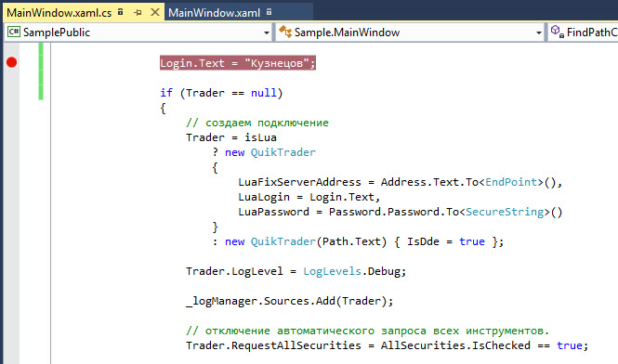
Task: Click green change-tracking bar in editor margin
Action: [41, 71]
